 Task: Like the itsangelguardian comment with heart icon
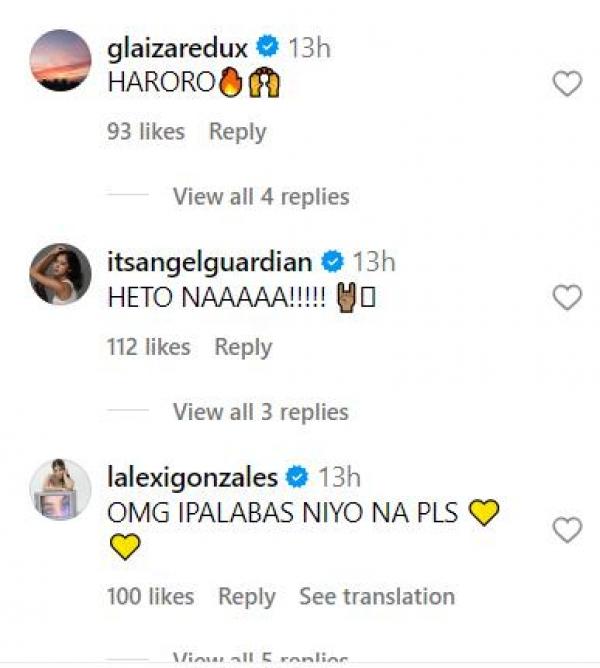click(x=567, y=297)
